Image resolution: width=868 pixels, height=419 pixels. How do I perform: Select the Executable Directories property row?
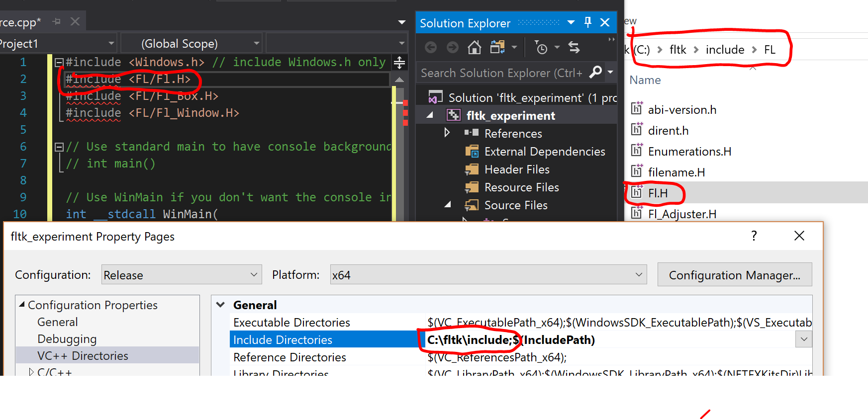click(521, 322)
